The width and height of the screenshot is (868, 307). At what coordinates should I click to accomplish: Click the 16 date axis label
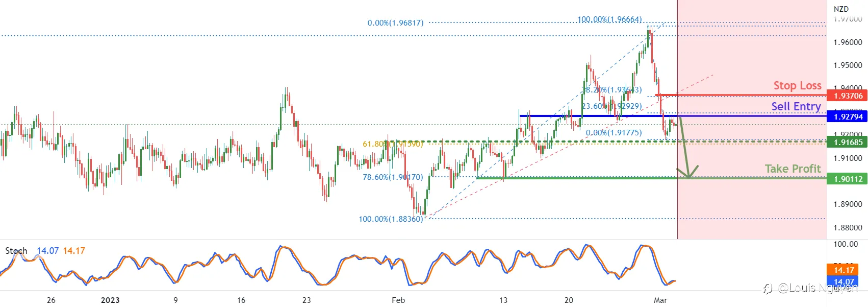click(241, 300)
